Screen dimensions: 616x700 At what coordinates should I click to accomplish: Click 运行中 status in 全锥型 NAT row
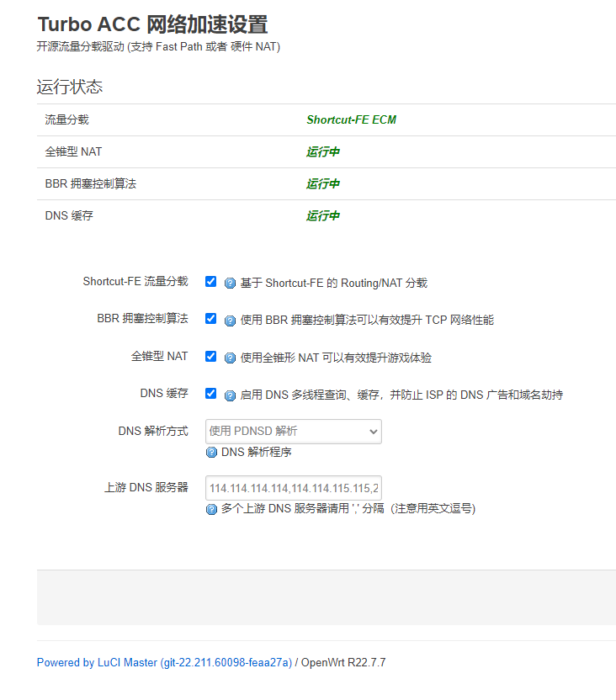pyautogui.click(x=323, y=151)
